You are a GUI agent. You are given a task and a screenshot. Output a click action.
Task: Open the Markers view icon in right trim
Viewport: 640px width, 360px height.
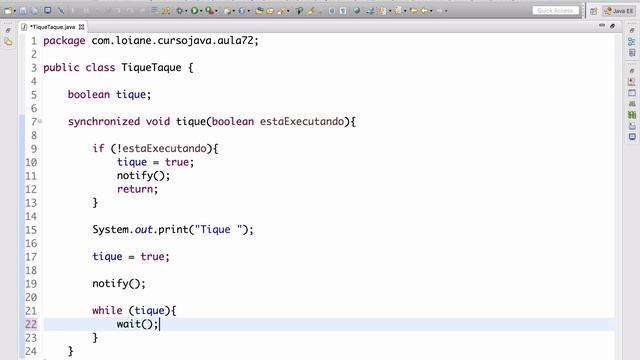click(x=632, y=82)
